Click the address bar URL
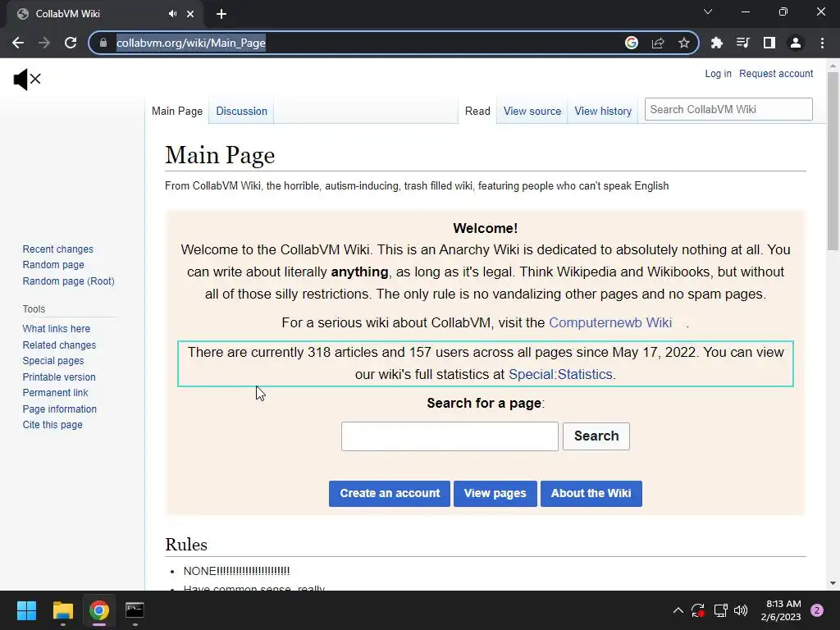 click(190, 43)
